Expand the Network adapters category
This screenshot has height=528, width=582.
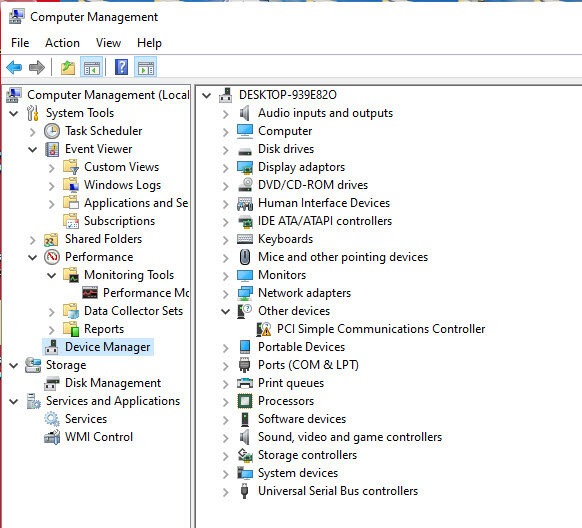(225, 293)
